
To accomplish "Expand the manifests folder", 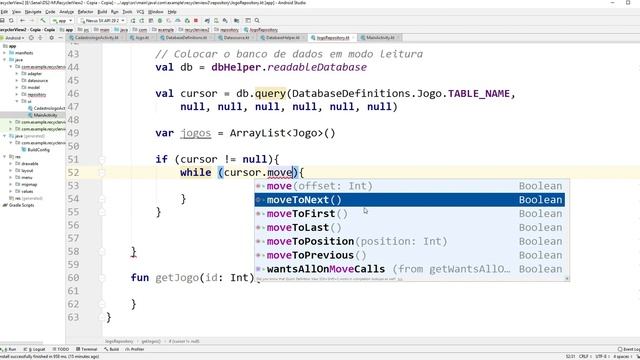I will [4, 53].
